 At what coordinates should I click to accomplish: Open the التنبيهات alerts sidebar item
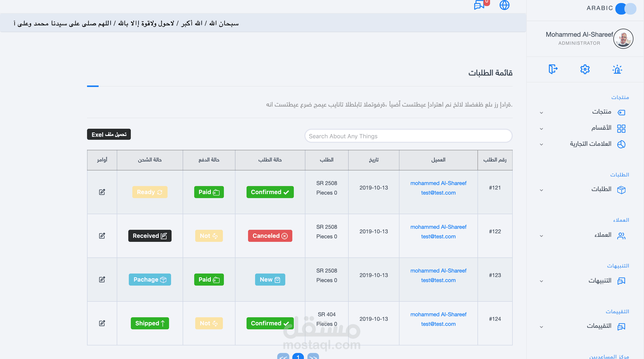(x=600, y=281)
